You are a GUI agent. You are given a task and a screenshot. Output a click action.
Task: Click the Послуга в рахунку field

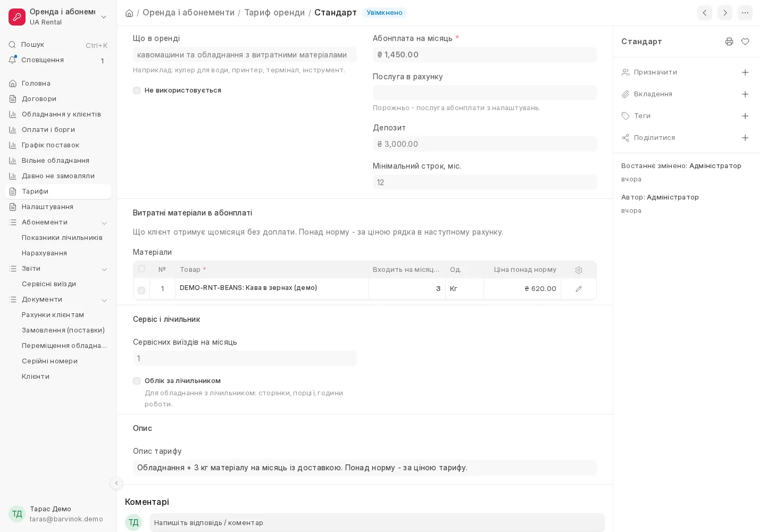click(485, 93)
